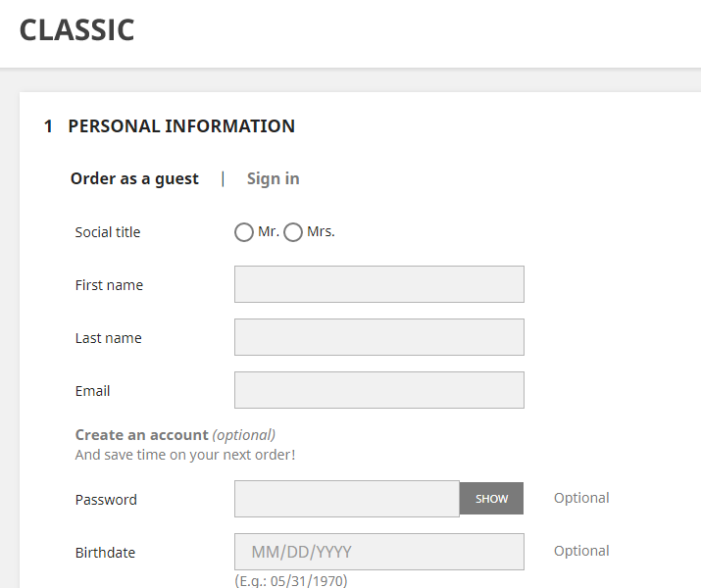Click the First name label text
Image resolution: width=701 pixels, height=588 pixels.
coord(109,285)
